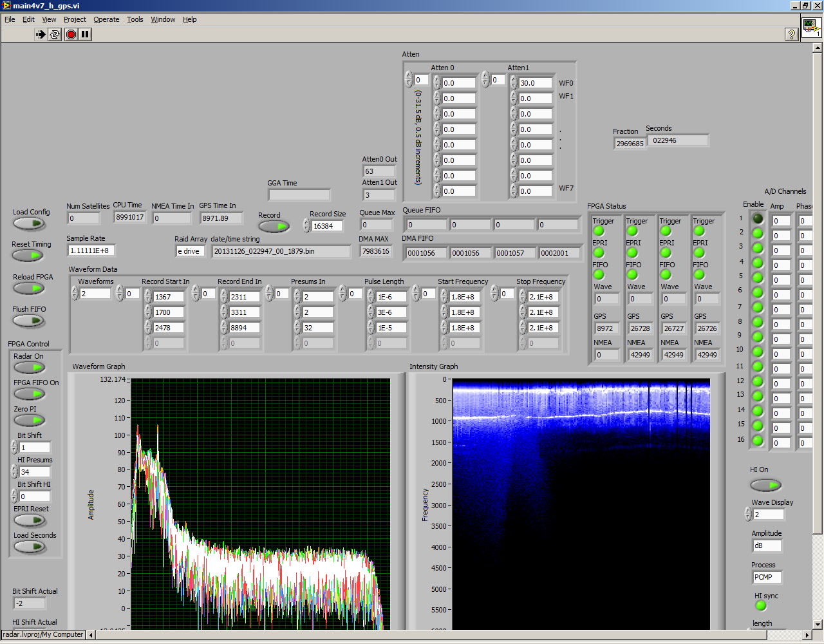
Task: Click the VI icon in the top-right corner
Action: pyautogui.click(x=810, y=27)
